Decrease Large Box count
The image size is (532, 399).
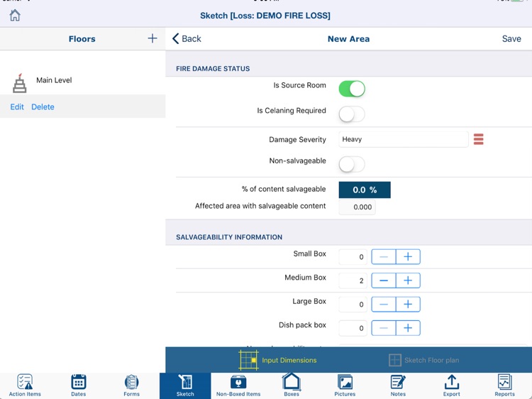tap(383, 305)
